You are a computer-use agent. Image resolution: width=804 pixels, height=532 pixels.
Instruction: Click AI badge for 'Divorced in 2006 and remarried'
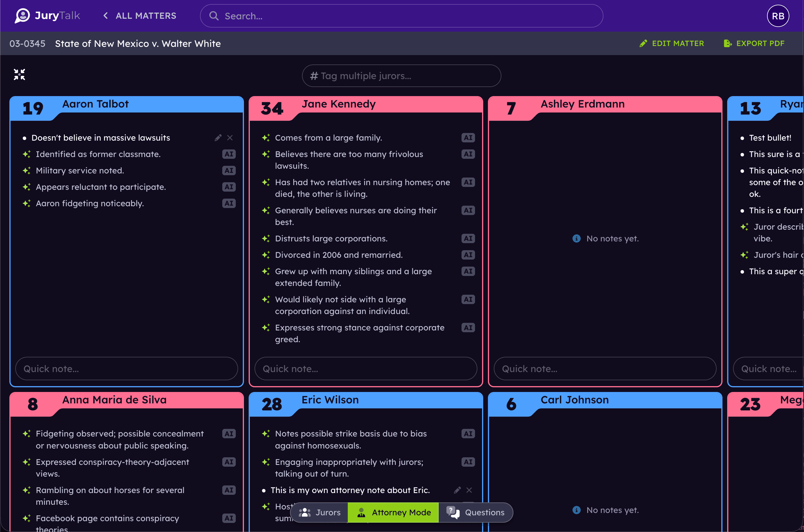click(468, 255)
